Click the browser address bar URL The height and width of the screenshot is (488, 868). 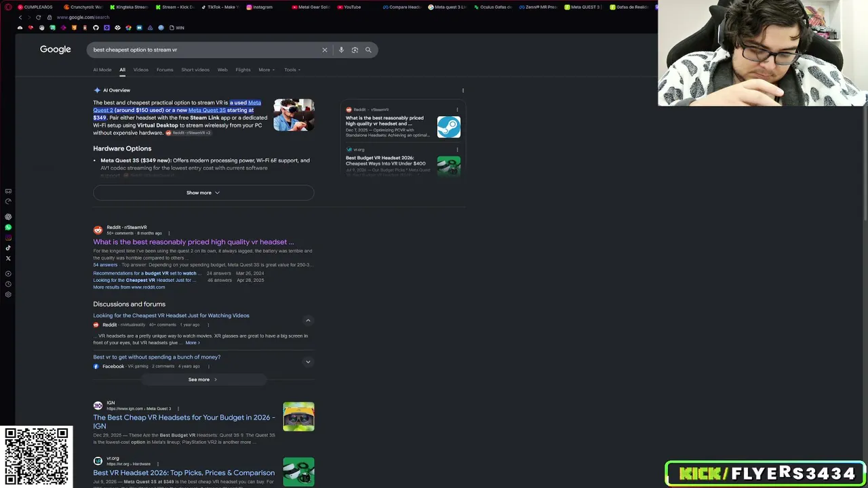[83, 17]
